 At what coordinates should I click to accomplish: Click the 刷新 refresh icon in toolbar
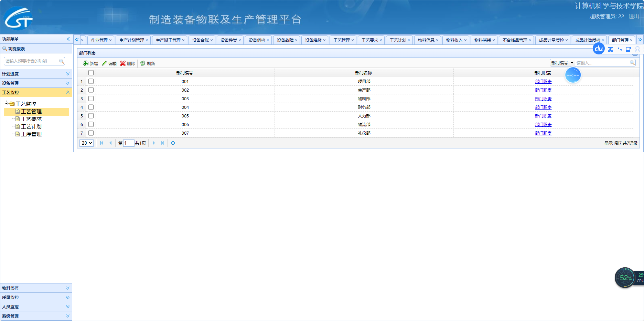click(x=143, y=63)
